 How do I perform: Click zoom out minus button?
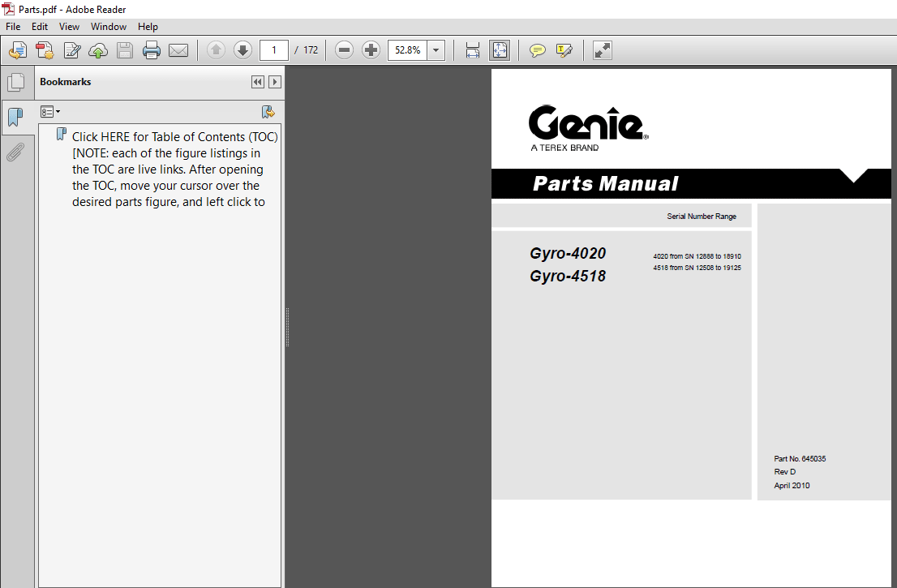coord(344,49)
